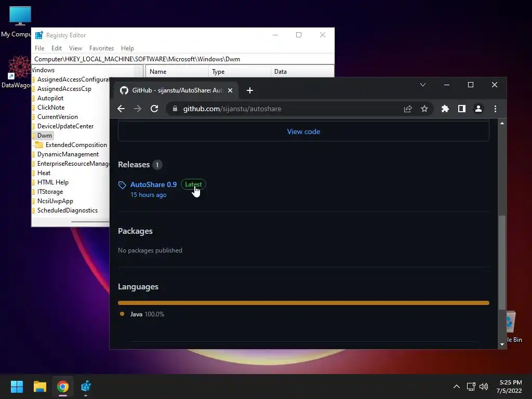Image resolution: width=532 pixels, height=399 pixels.
Task: Select the ITStorage registry key
Action: tap(50, 192)
